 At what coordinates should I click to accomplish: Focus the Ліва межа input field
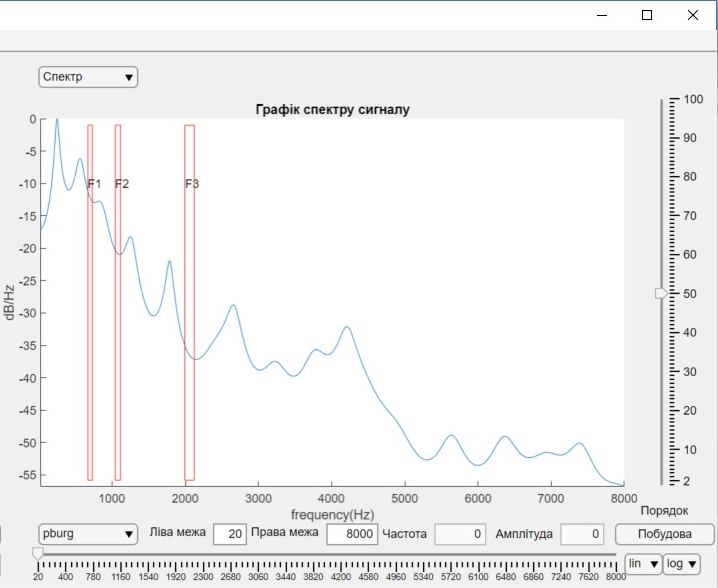click(229, 534)
